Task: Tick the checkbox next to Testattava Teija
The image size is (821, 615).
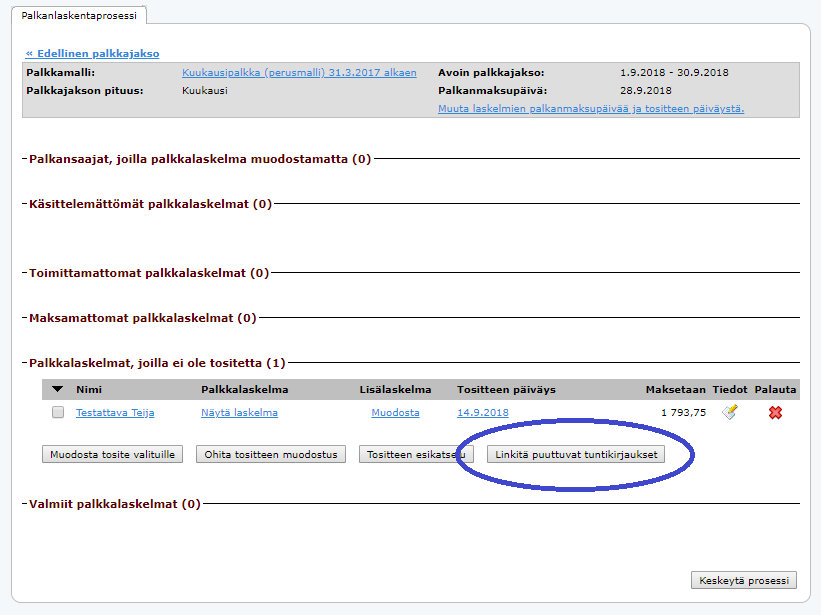Action: click(x=58, y=412)
